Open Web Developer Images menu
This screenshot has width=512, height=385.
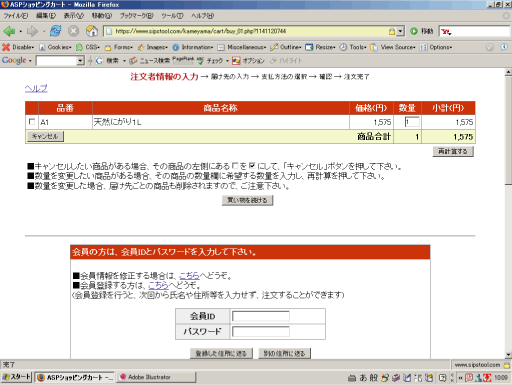[x=153, y=47]
